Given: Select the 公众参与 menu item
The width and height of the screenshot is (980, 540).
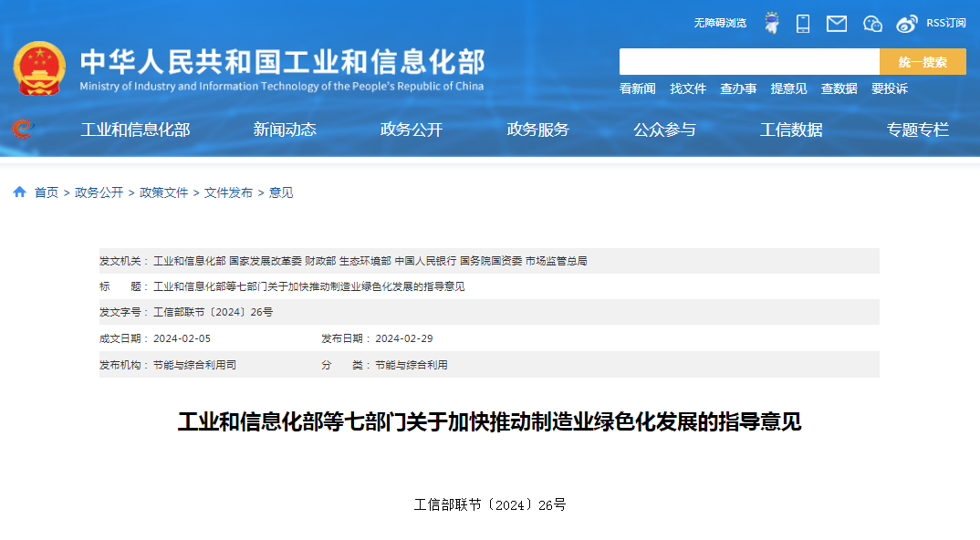Looking at the screenshot, I should [664, 130].
